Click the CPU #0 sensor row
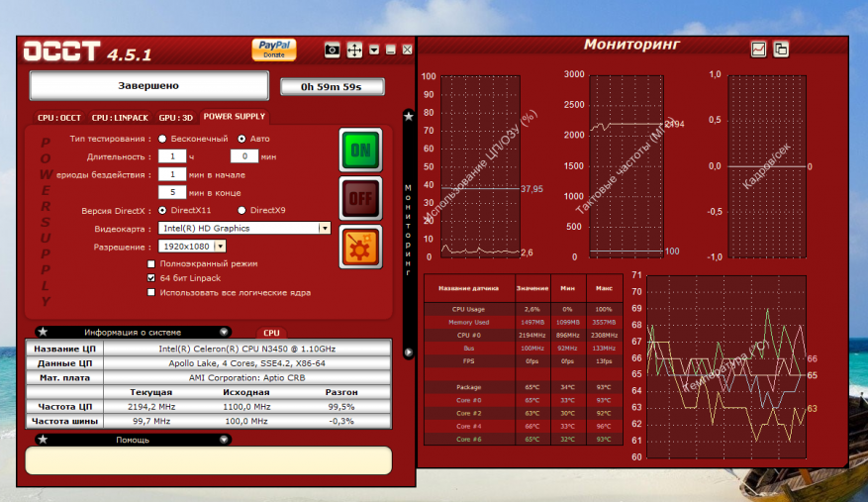This screenshot has width=868, height=502. (524, 336)
